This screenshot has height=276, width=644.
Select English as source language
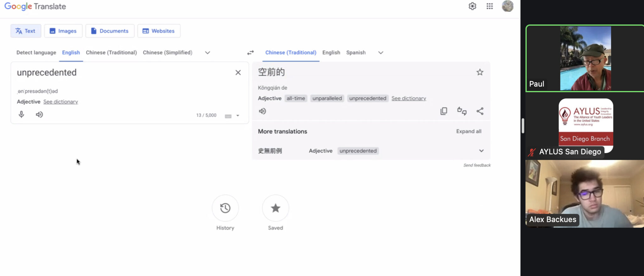click(x=71, y=53)
